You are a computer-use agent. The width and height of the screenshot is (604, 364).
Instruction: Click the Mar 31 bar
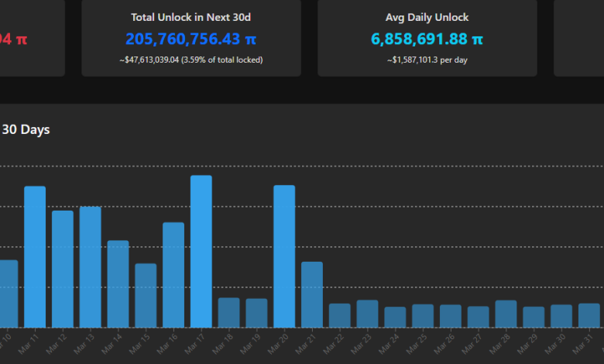pos(589,315)
